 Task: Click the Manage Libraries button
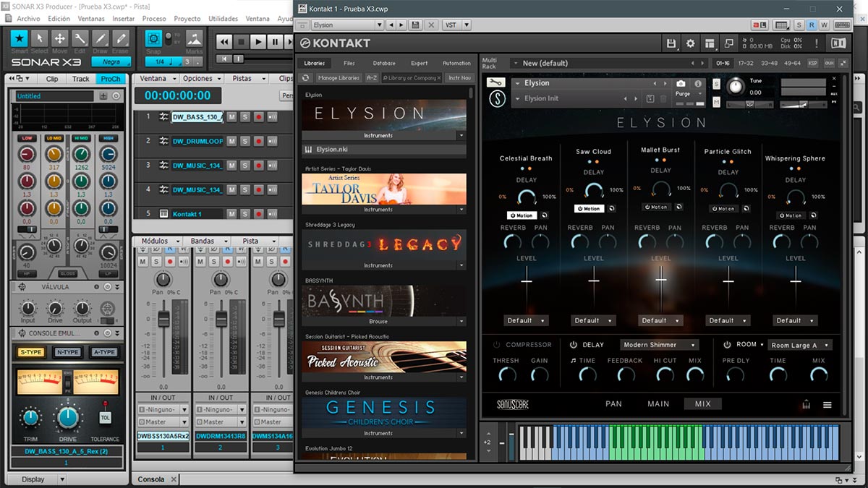339,77
